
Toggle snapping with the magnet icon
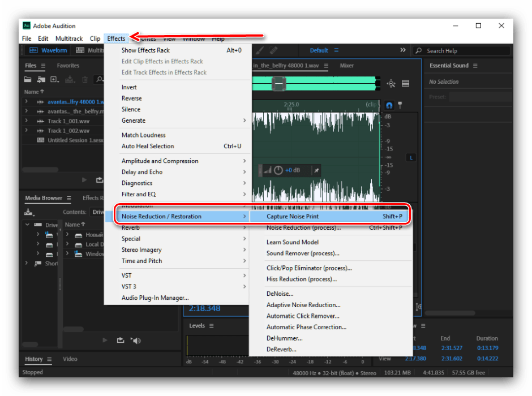click(389, 105)
